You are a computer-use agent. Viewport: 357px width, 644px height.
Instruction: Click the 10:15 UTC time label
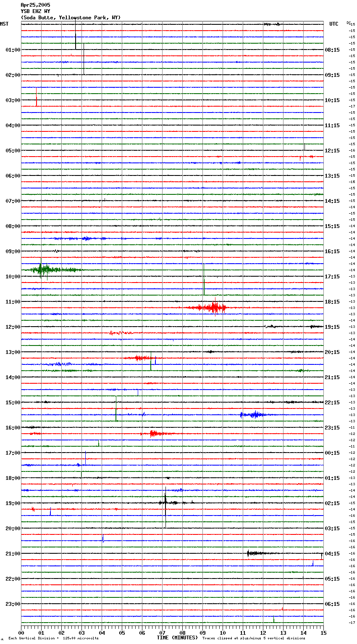click(332, 100)
